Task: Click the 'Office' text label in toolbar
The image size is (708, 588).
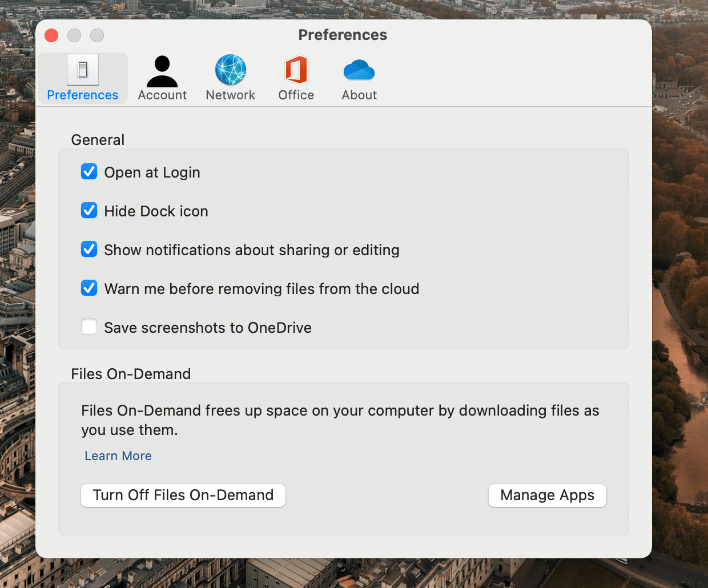Action: [x=296, y=95]
